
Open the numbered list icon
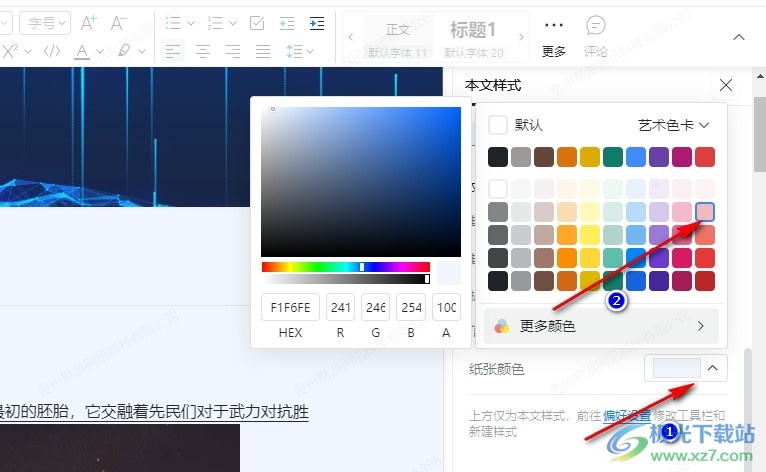point(215,23)
